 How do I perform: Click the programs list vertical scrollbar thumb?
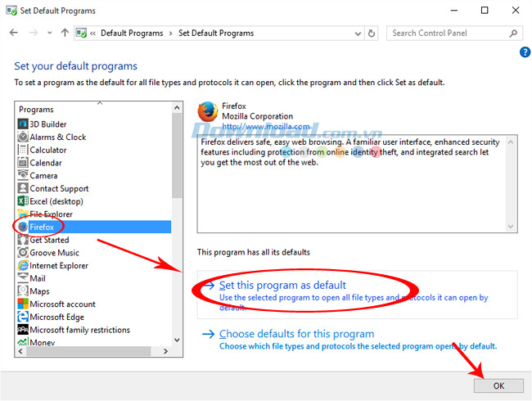click(x=177, y=155)
